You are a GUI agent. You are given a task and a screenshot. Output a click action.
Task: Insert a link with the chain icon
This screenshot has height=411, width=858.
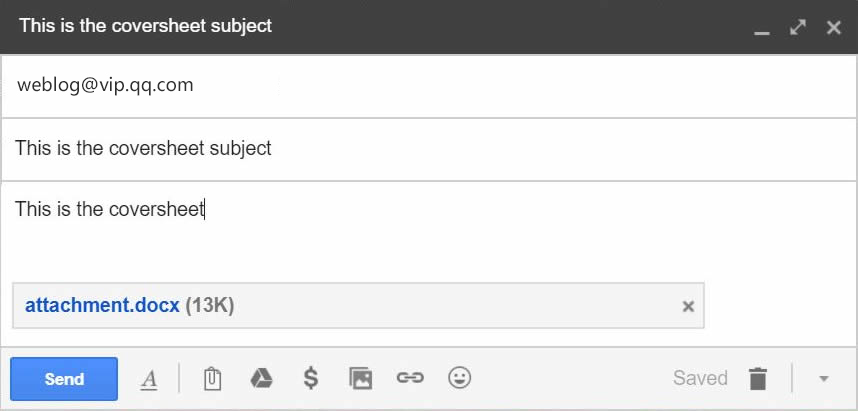[x=409, y=378]
